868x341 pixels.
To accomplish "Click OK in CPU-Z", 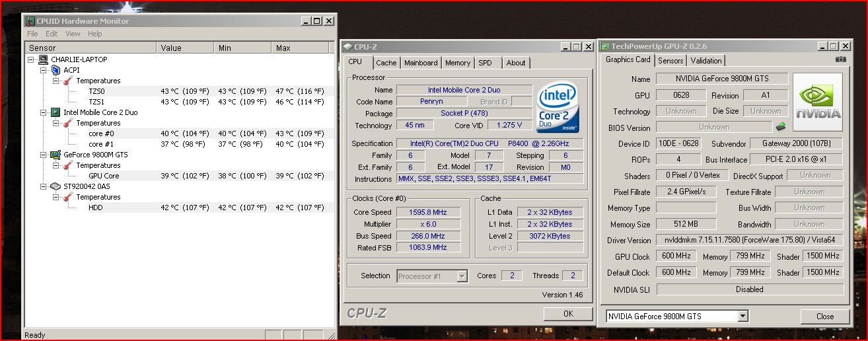I will coord(568,314).
